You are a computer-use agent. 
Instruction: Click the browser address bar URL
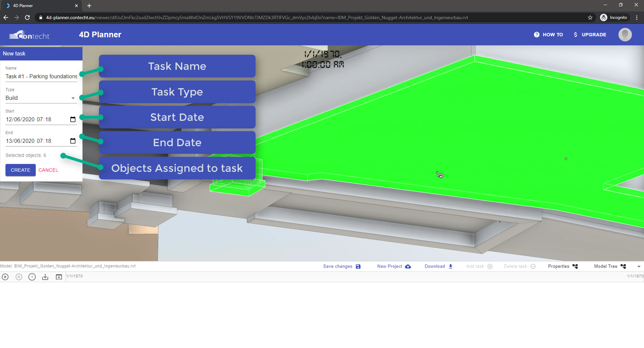click(257, 17)
